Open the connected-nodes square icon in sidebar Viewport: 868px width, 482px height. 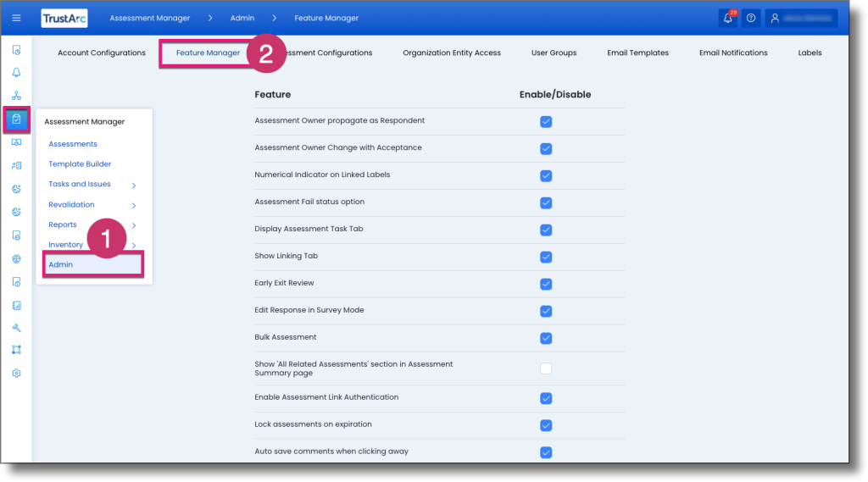pyautogui.click(x=17, y=350)
